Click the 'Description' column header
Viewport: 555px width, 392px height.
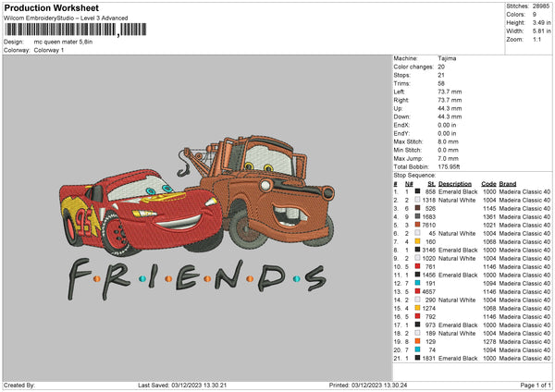click(455, 184)
